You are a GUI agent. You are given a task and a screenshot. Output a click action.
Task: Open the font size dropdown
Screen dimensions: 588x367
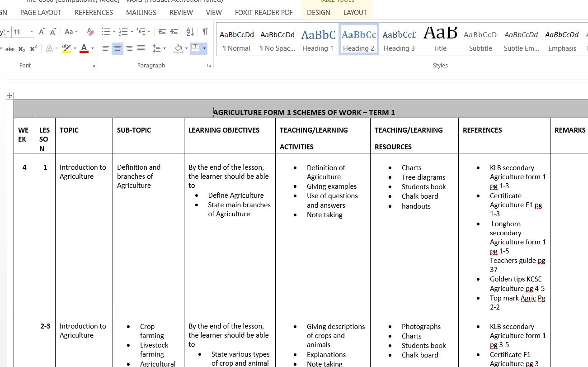click(32, 32)
